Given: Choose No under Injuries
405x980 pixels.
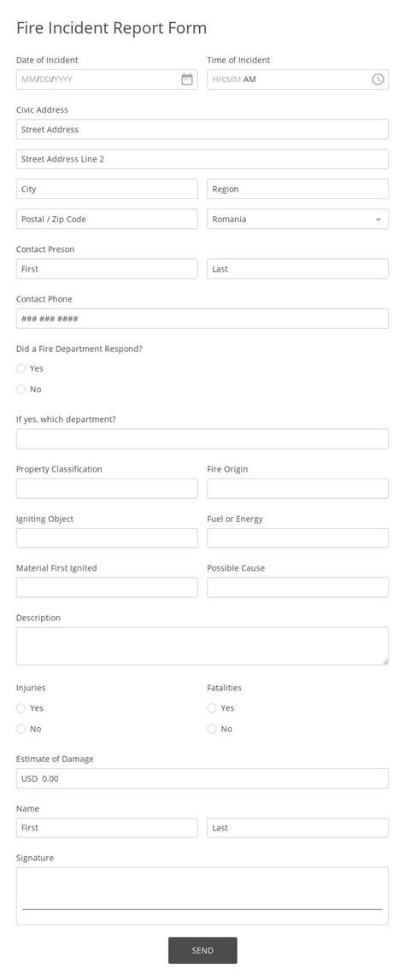Looking at the screenshot, I should coord(21,729).
